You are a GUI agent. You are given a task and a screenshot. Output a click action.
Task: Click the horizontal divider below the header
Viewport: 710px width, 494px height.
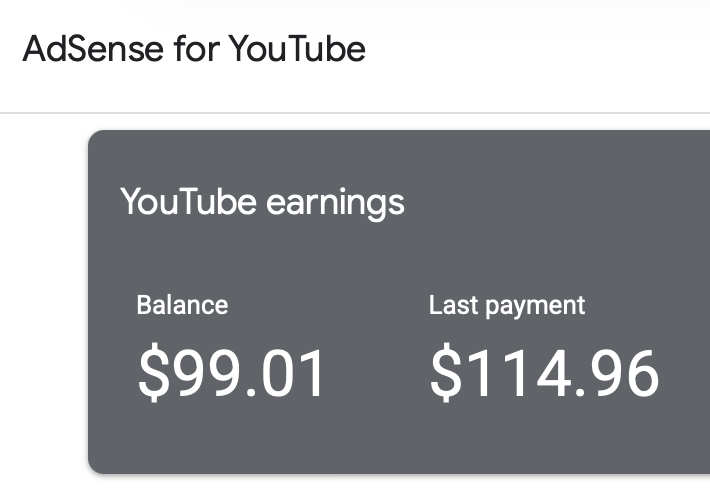click(x=355, y=113)
